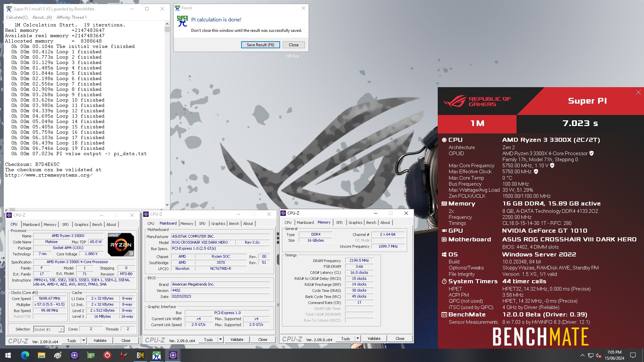Image resolution: width=644 pixels, height=362 pixels.
Task: Click the 7.023 s result in BenchMate
Action: pos(580,123)
